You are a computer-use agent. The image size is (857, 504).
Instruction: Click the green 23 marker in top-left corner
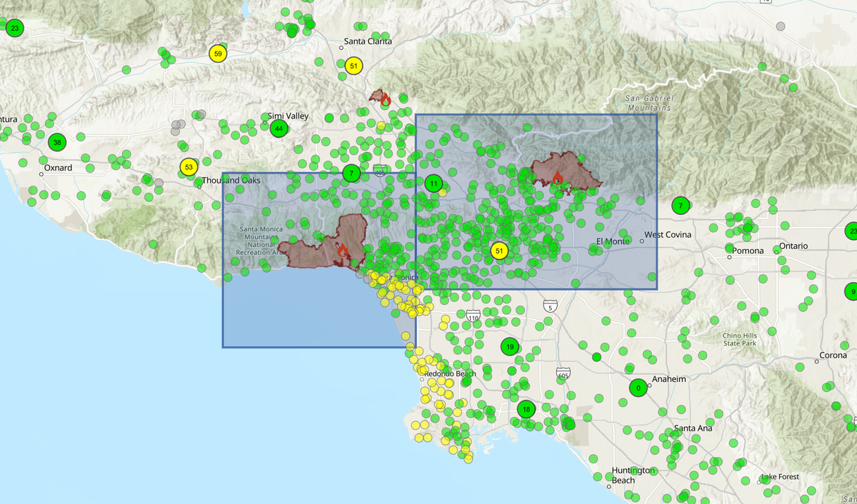15,29
